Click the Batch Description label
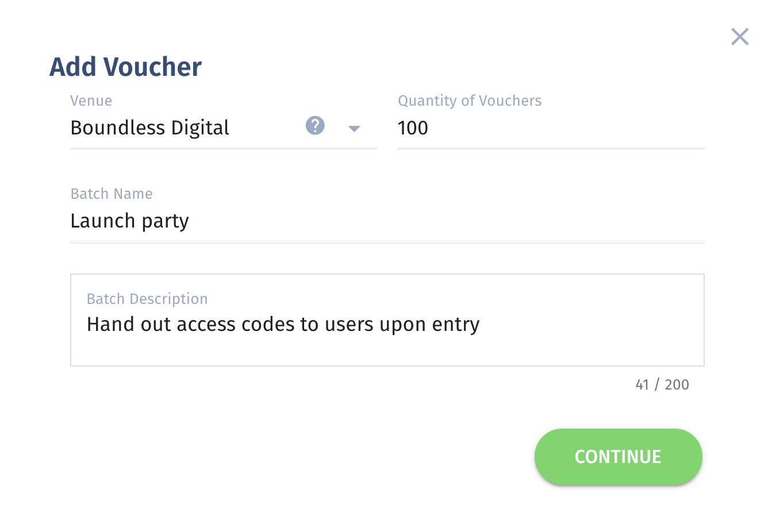The image size is (776, 532). pyautogui.click(x=147, y=299)
